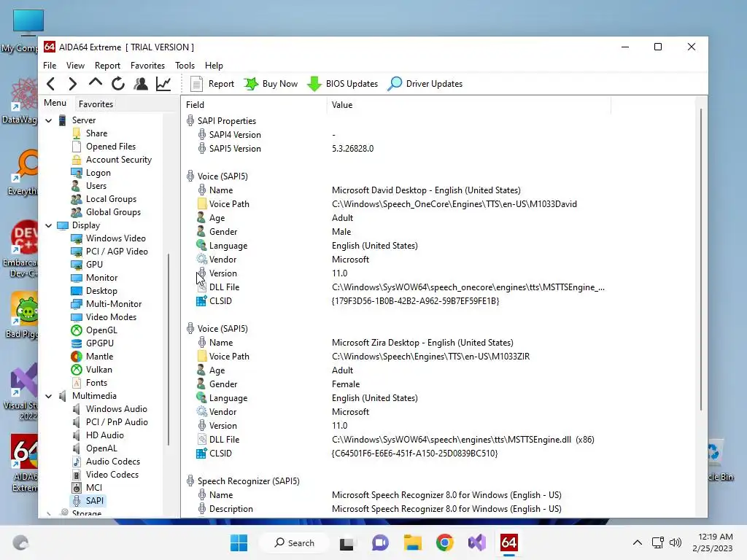747x560 pixels.
Task: Select HD Audio in the tree
Action: (105, 435)
